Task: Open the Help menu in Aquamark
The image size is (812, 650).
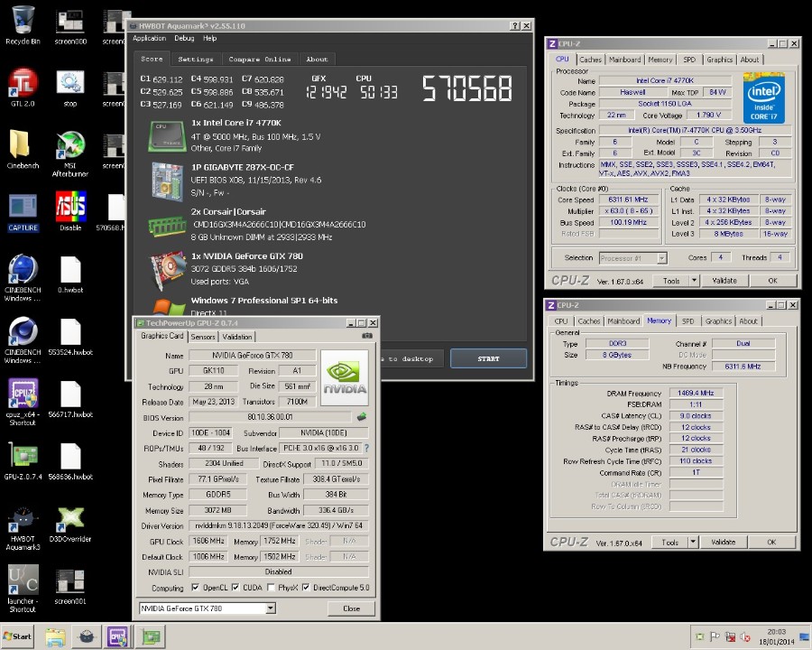Action: tap(209, 38)
